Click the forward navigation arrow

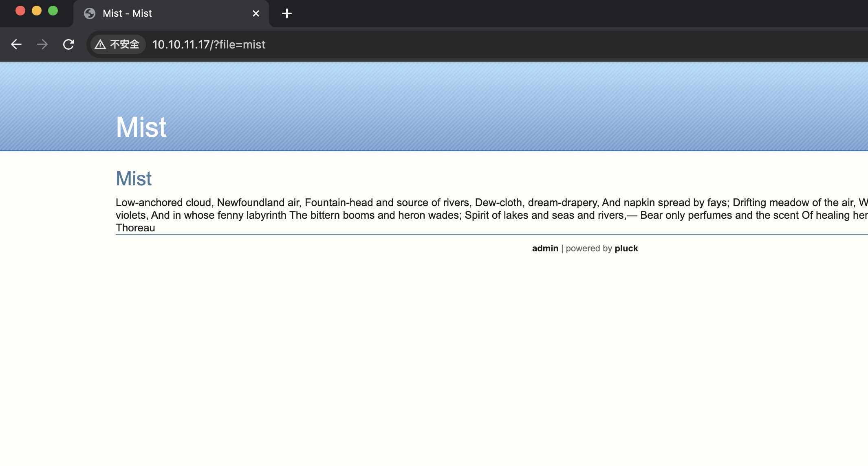coord(42,44)
